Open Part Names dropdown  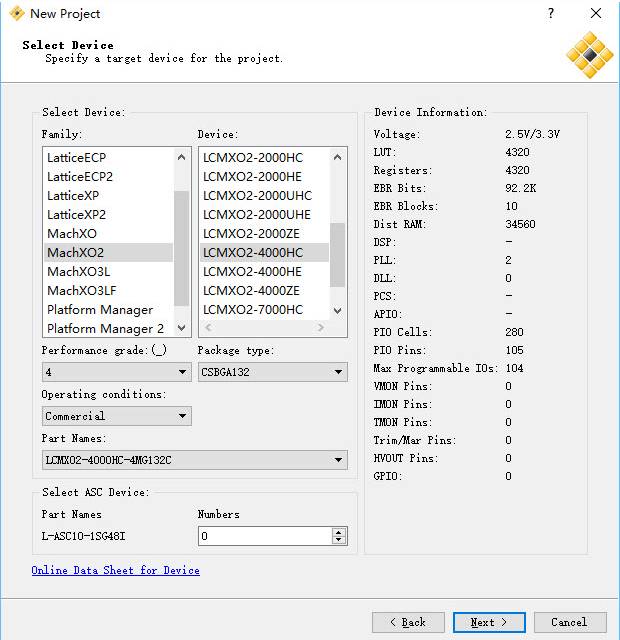tap(195, 460)
